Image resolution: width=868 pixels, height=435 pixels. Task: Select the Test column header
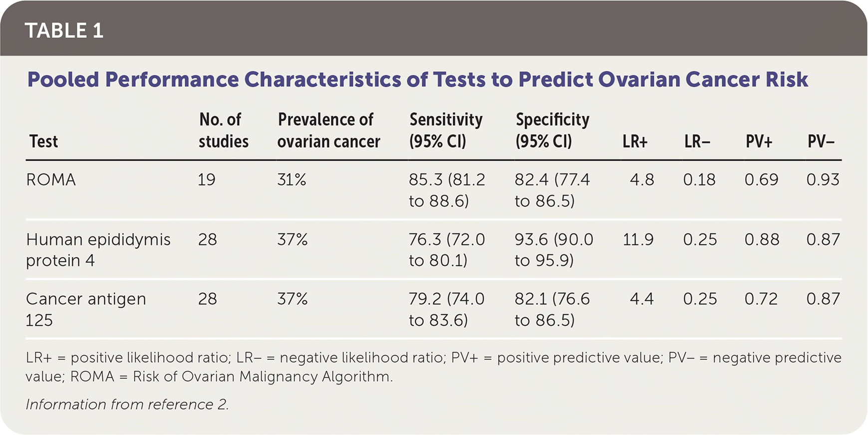coord(43,142)
